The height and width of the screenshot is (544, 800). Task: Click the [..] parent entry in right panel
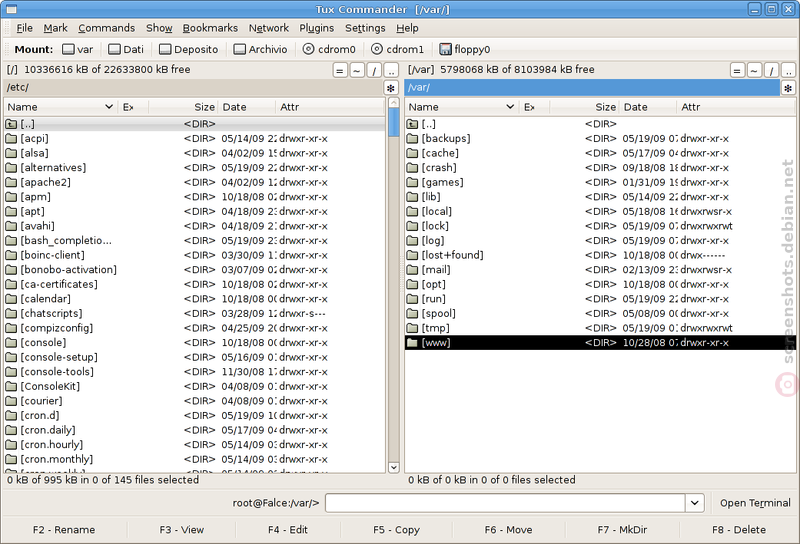point(600,124)
